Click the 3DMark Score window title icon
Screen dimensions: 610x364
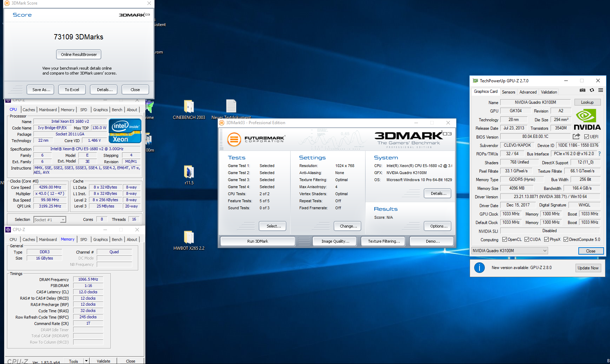coord(7,3)
